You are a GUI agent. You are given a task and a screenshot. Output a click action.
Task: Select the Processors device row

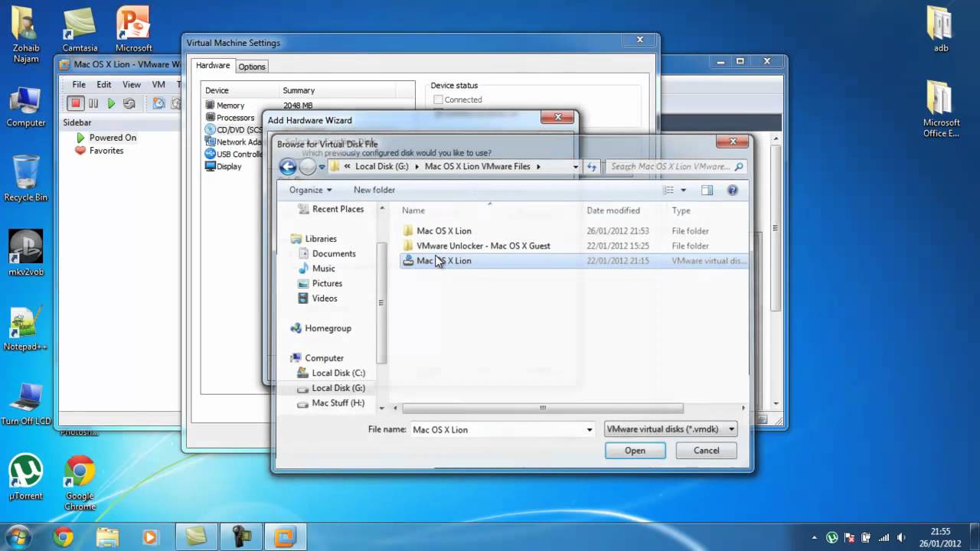pyautogui.click(x=234, y=118)
